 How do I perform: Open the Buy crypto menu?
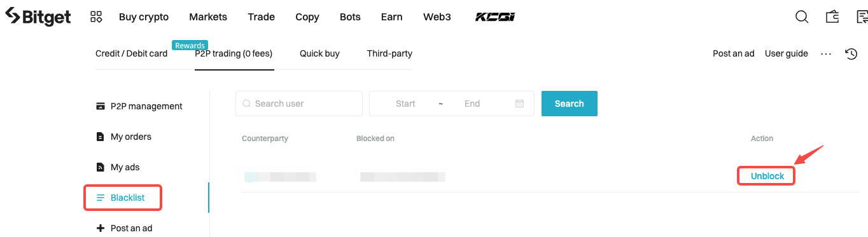point(145,17)
